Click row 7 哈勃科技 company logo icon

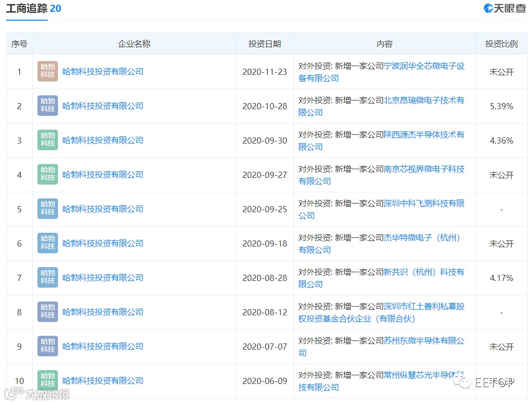48,277
